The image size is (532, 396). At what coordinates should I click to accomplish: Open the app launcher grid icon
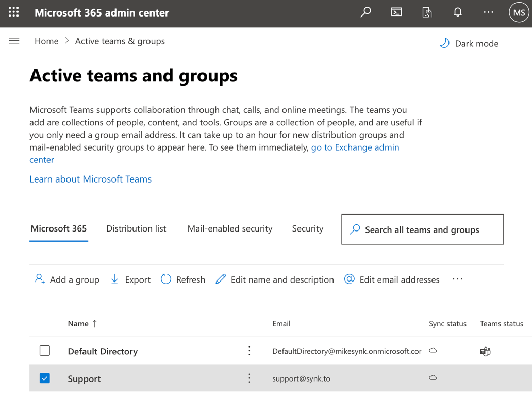(14, 12)
